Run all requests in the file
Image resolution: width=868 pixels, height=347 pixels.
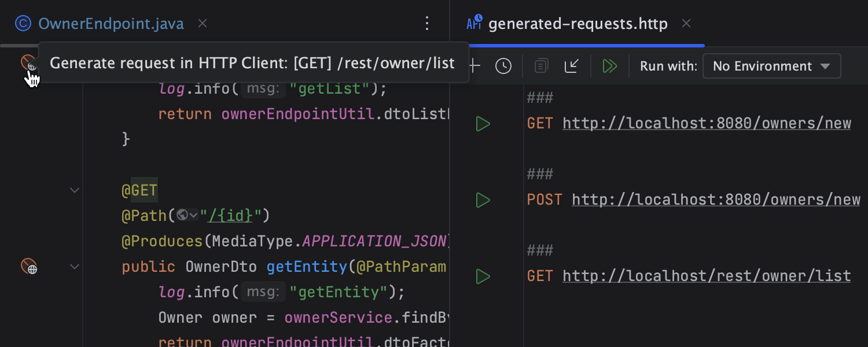coord(609,66)
